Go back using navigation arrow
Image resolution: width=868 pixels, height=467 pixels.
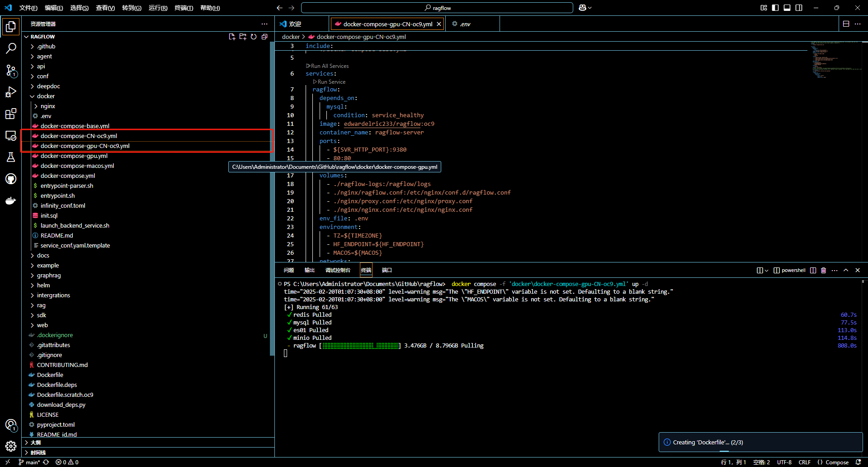(279, 8)
